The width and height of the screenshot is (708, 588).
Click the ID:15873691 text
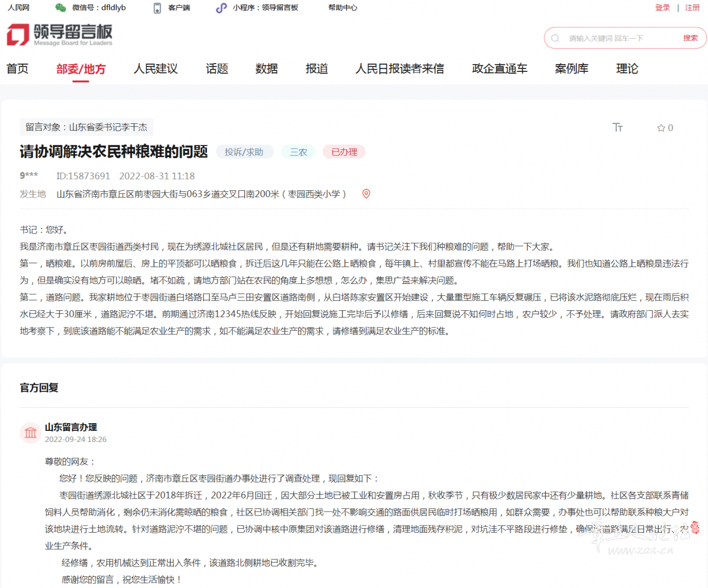coord(83,176)
